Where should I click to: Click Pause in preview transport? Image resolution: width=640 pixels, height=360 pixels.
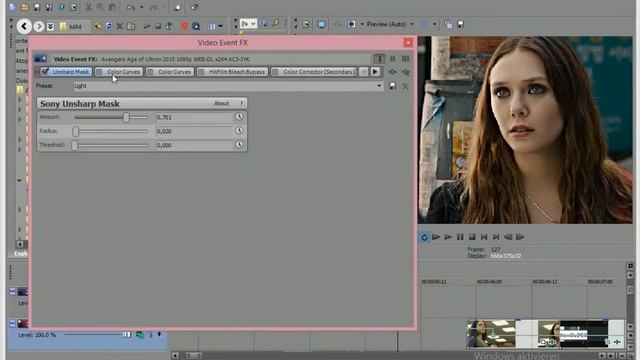[x=460, y=237]
